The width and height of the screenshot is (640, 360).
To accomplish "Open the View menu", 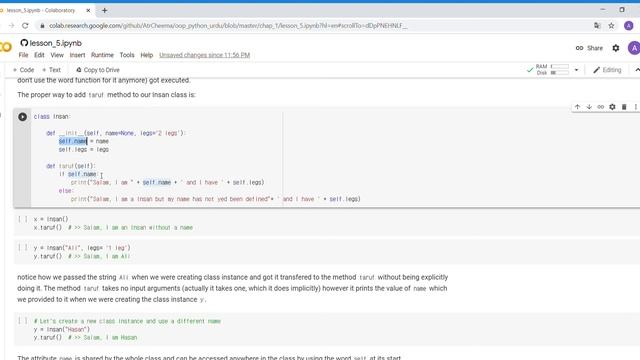I will [57, 55].
